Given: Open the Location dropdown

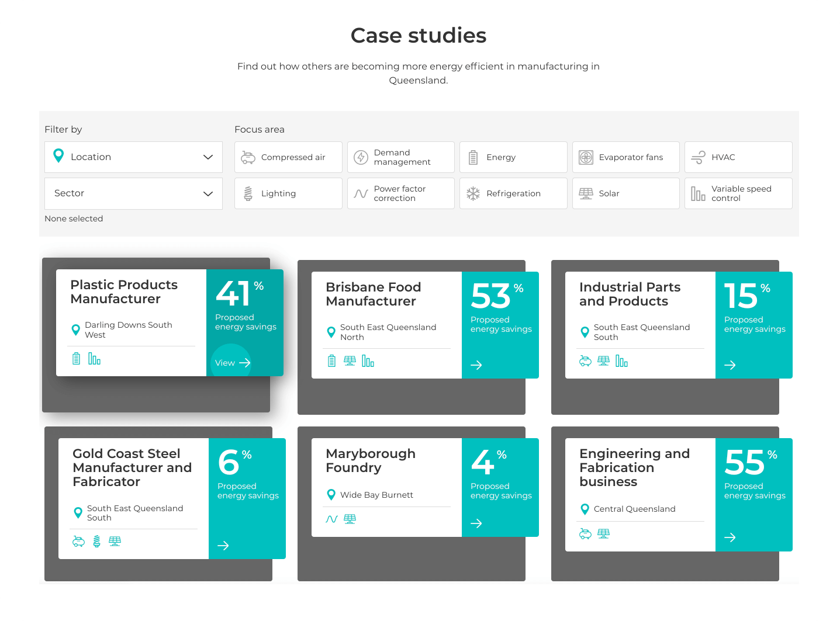Looking at the screenshot, I should coord(133,157).
